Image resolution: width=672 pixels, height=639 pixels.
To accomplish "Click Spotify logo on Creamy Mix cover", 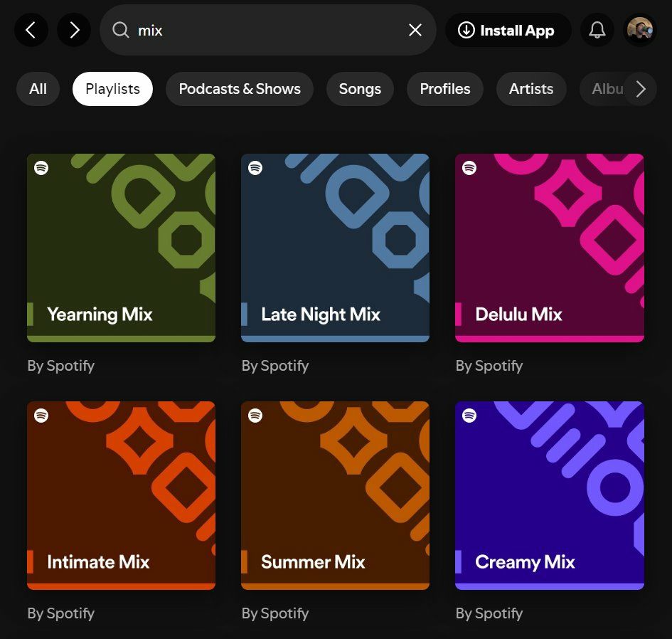I will (469, 415).
